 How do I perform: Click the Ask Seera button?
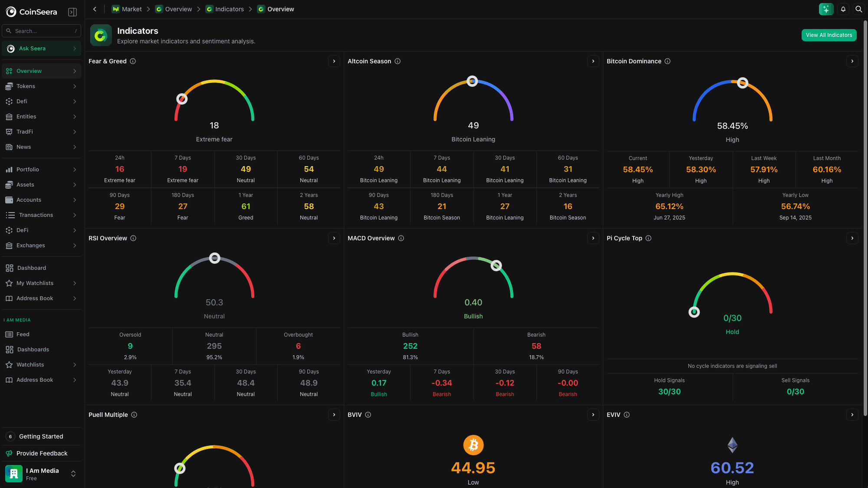[x=42, y=49]
